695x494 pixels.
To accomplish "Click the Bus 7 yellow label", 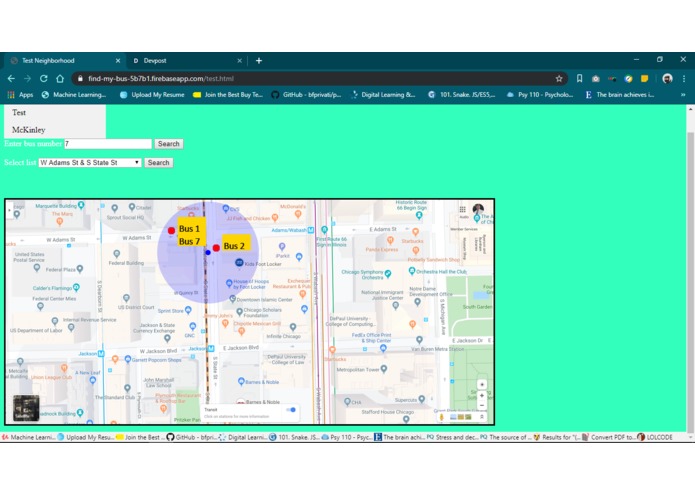I will click(x=190, y=241).
